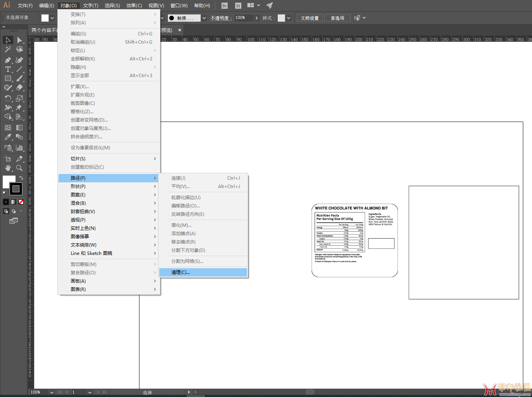Open Adobe Stock via St icon

(x=238, y=6)
